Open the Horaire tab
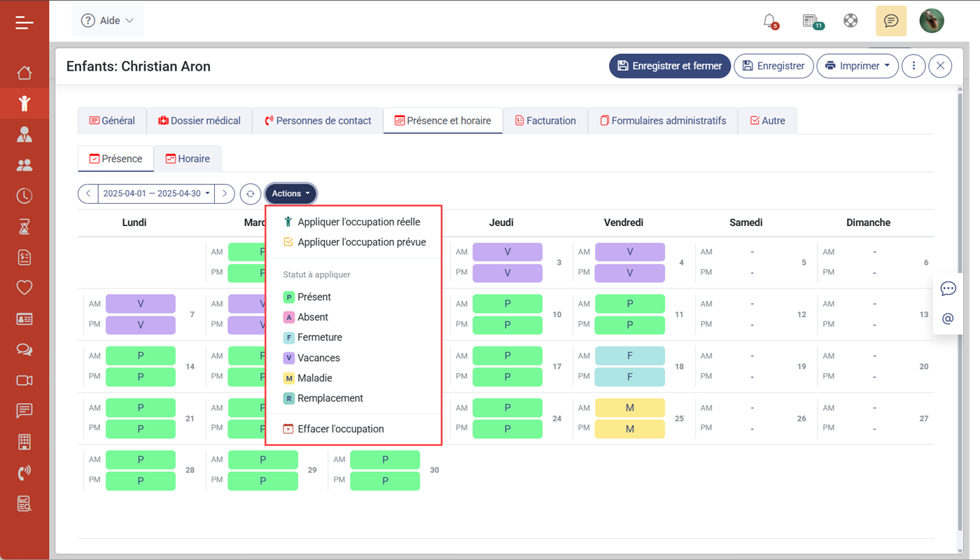The image size is (980, 560). tap(188, 158)
